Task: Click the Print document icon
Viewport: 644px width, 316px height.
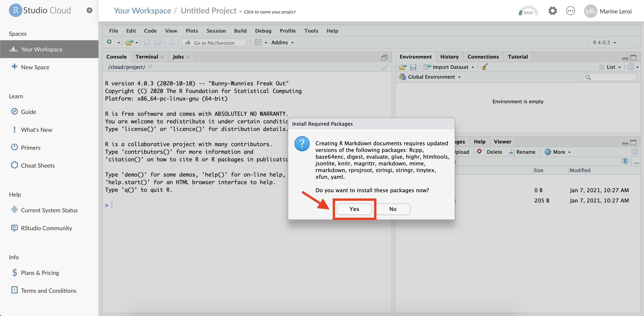Action: 172,42
